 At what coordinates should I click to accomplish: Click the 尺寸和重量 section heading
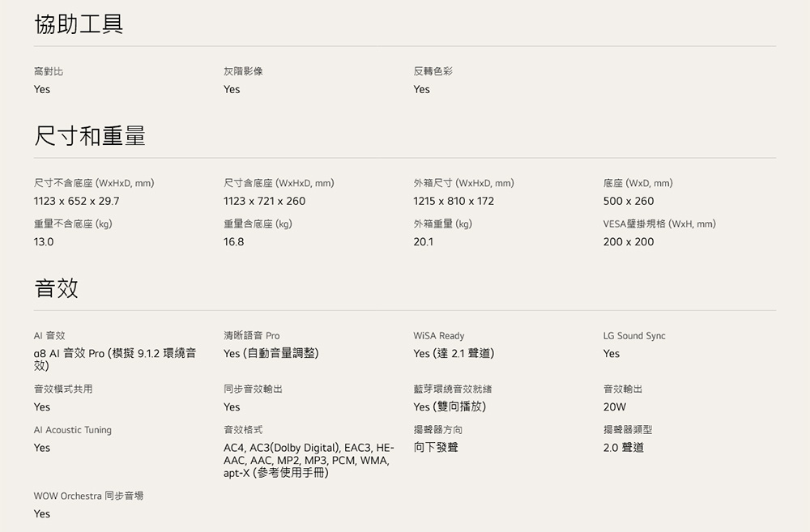coord(90,136)
